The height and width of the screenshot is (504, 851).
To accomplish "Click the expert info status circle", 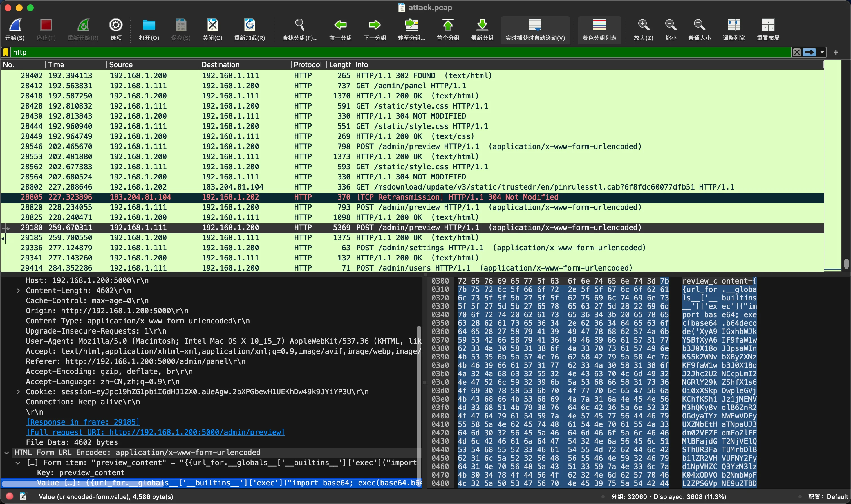I will (x=10, y=496).
